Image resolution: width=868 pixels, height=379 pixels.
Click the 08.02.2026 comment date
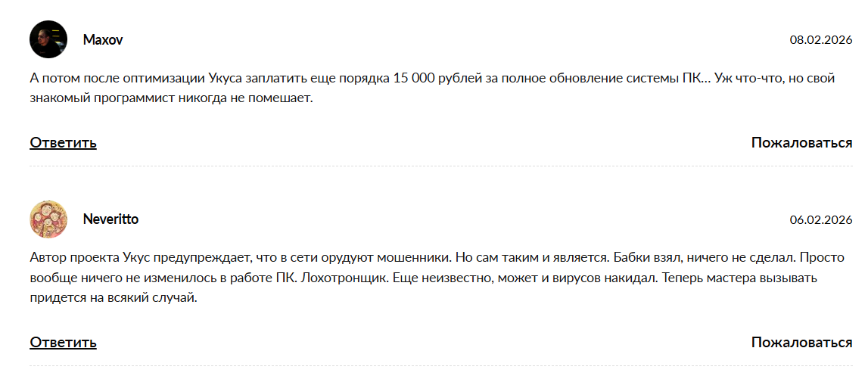click(x=821, y=40)
